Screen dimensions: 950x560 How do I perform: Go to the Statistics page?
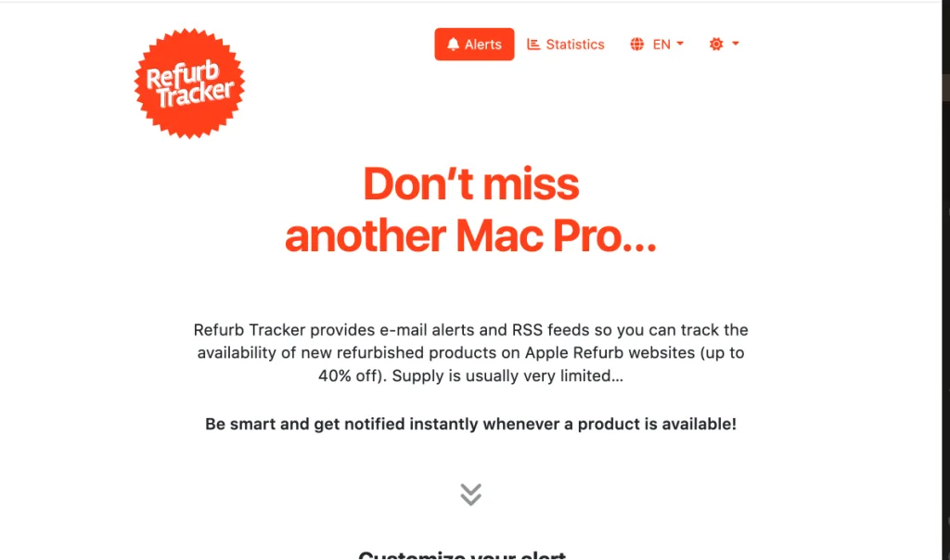point(566,45)
